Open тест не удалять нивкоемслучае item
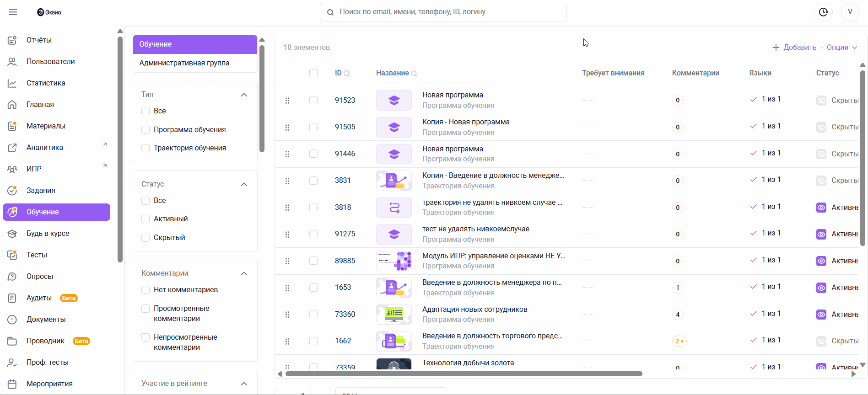868x395 pixels. [476, 229]
